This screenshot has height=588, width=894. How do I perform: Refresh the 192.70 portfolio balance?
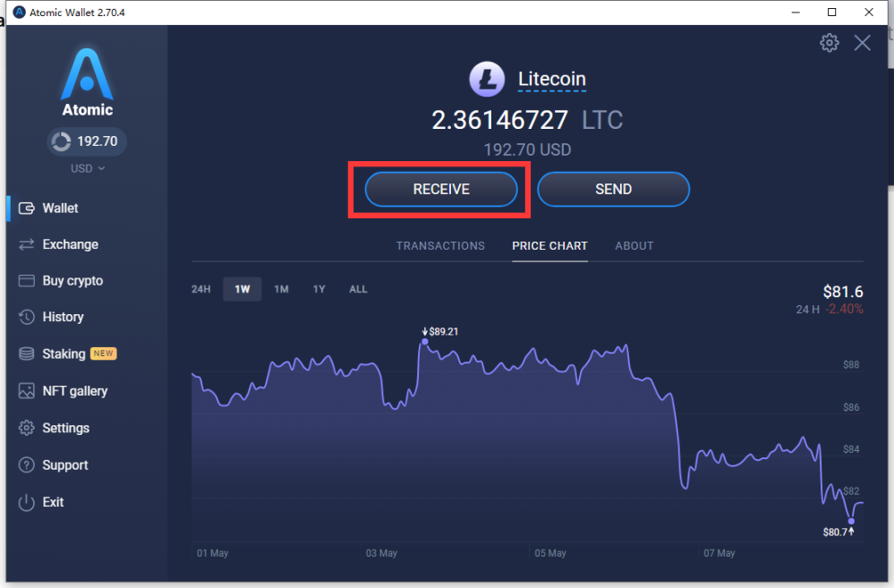[59, 141]
